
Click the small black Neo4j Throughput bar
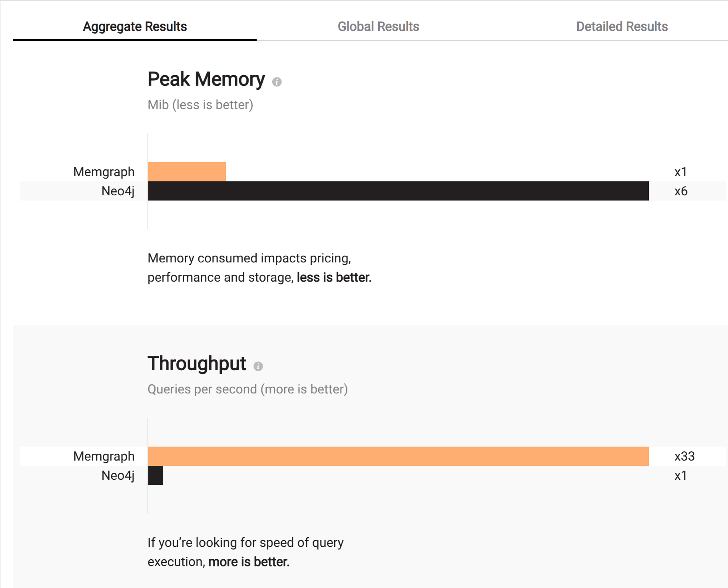(156, 475)
